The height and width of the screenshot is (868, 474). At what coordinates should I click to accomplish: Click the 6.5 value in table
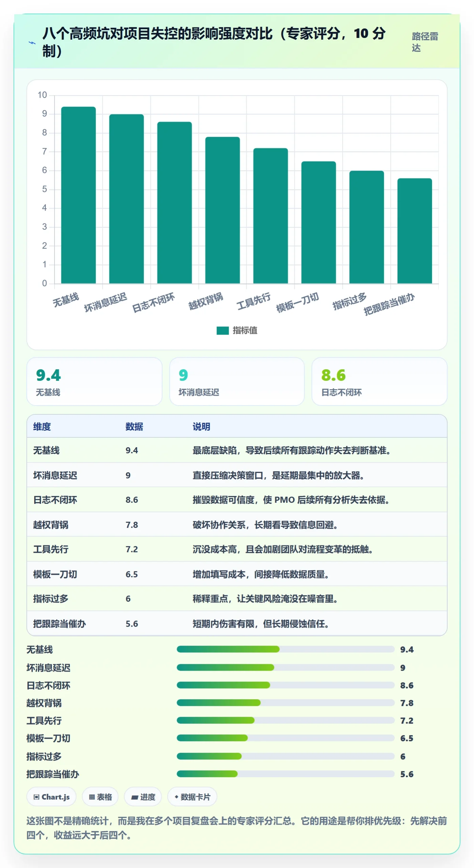(x=132, y=574)
